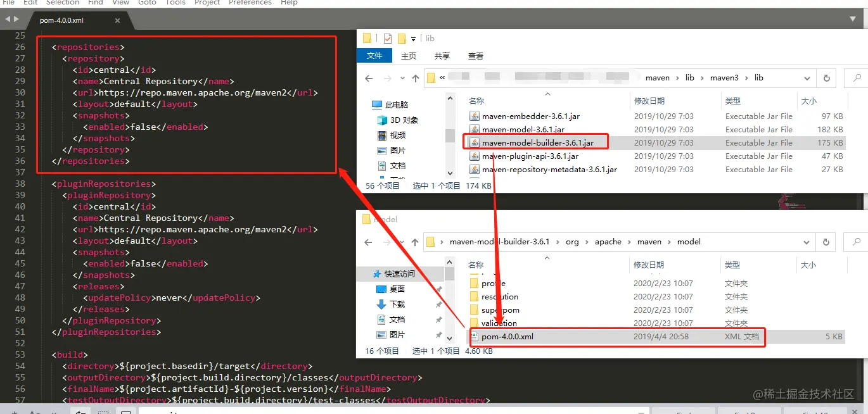Go up one folder in lib window
Screen dimensions: 868x414
tap(415, 78)
